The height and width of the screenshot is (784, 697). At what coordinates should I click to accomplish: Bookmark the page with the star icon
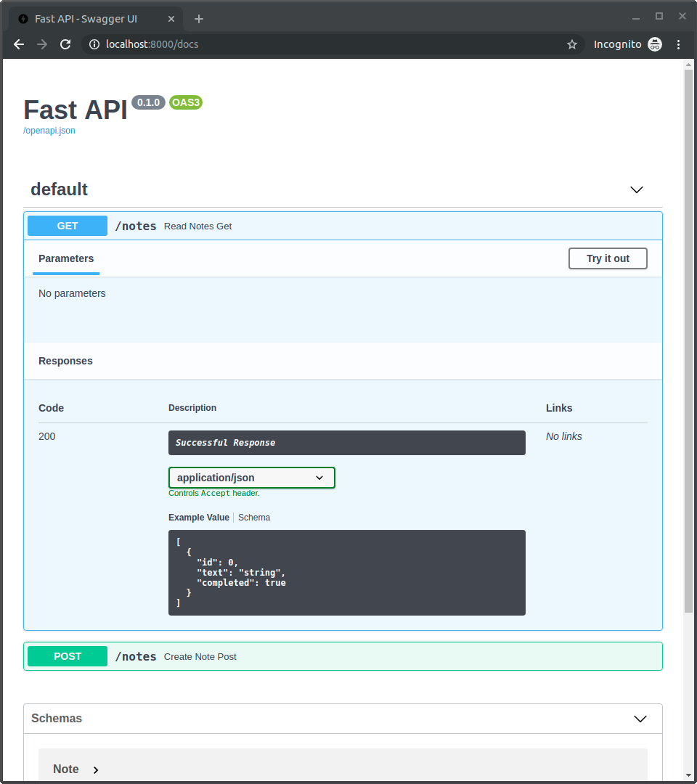click(x=571, y=44)
